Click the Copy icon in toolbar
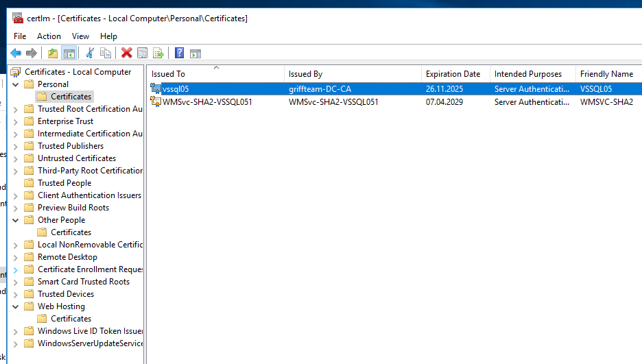This screenshot has height=364, width=642. pyautogui.click(x=106, y=53)
